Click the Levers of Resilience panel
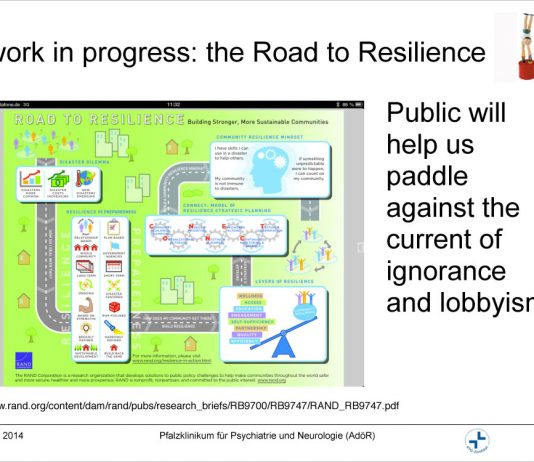This screenshot has height=462, width=534. coord(273,324)
